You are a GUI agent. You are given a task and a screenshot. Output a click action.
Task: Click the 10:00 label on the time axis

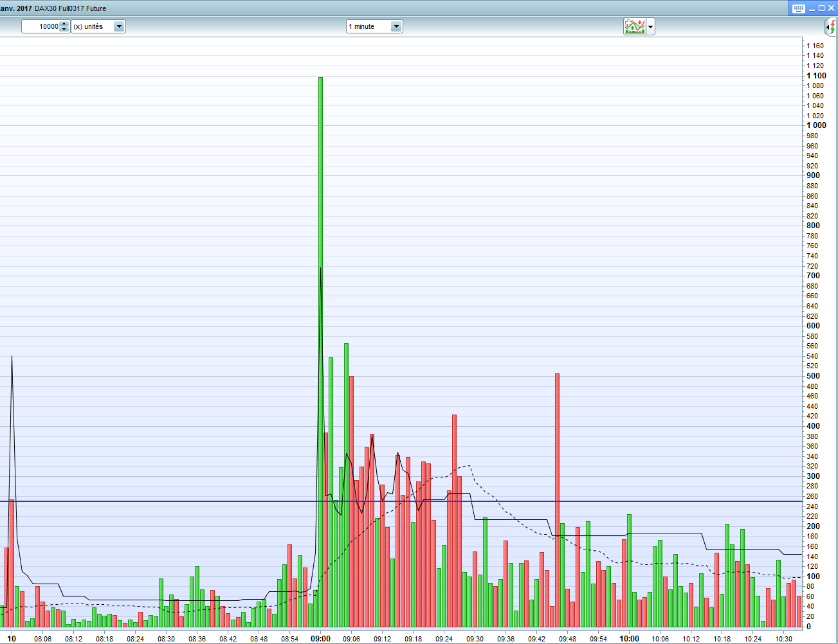point(630,639)
